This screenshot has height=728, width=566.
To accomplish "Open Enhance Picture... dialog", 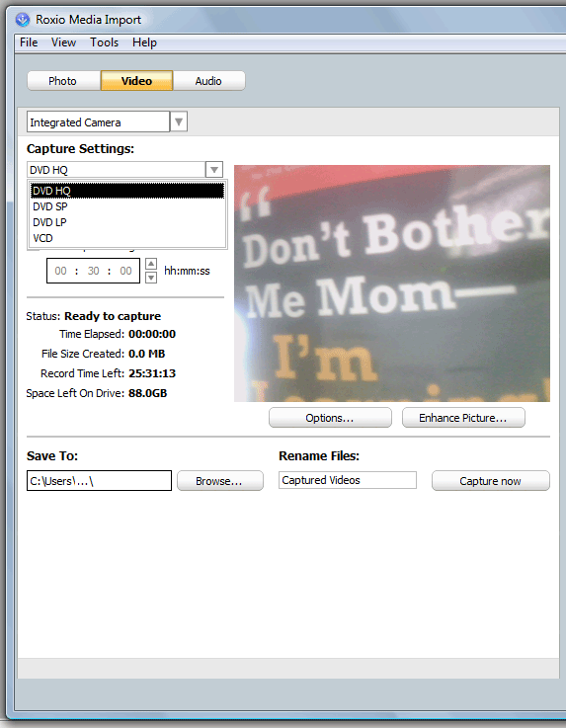I will pos(463,418).
